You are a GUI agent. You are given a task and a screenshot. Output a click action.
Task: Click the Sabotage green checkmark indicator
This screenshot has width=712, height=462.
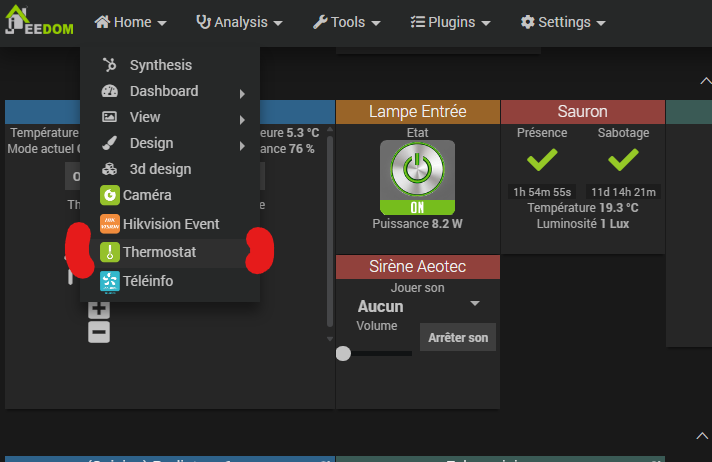623,159
